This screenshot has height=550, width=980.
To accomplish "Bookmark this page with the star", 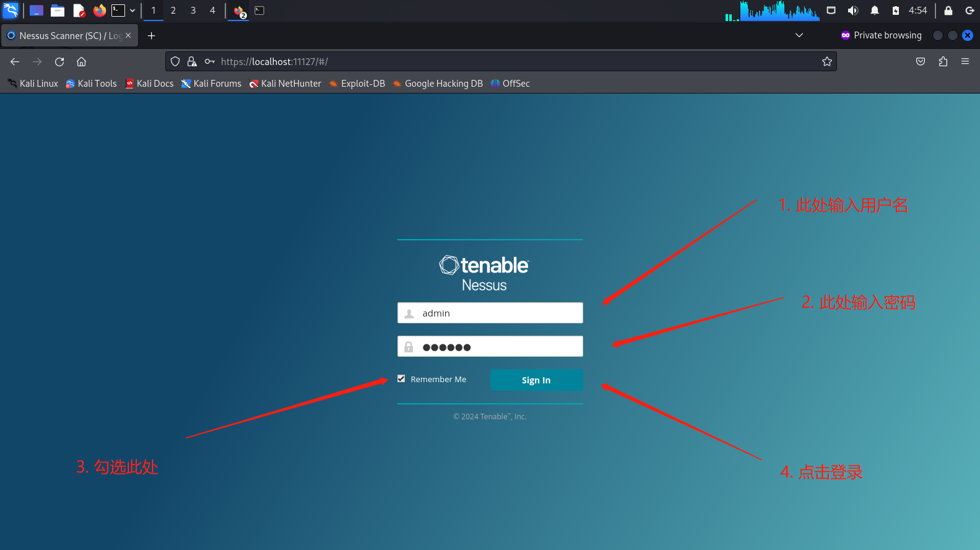I will pos(827,62).
